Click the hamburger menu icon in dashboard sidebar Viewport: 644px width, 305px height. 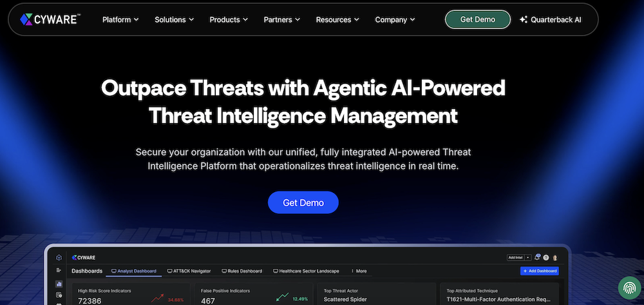(x=59, y=270)
